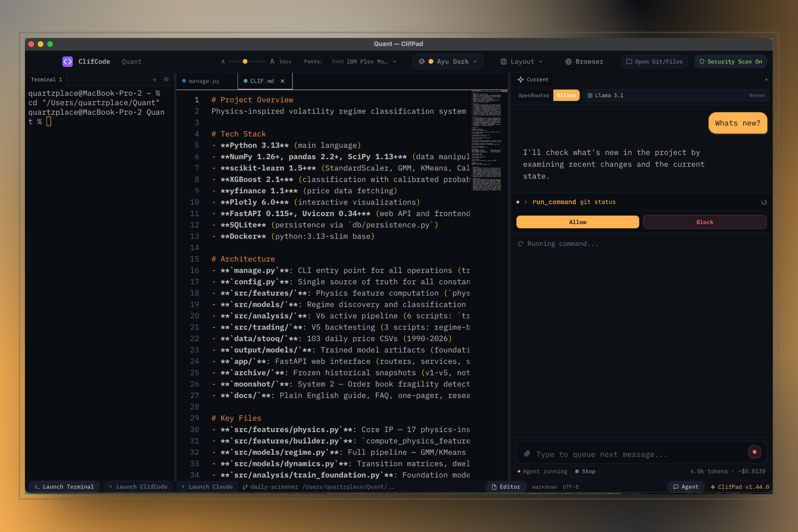Viewport: 798px width, 532px height.
Task: Click the Whats new? chat bubble
Action: pyautogui.click(x=738, y=123)
